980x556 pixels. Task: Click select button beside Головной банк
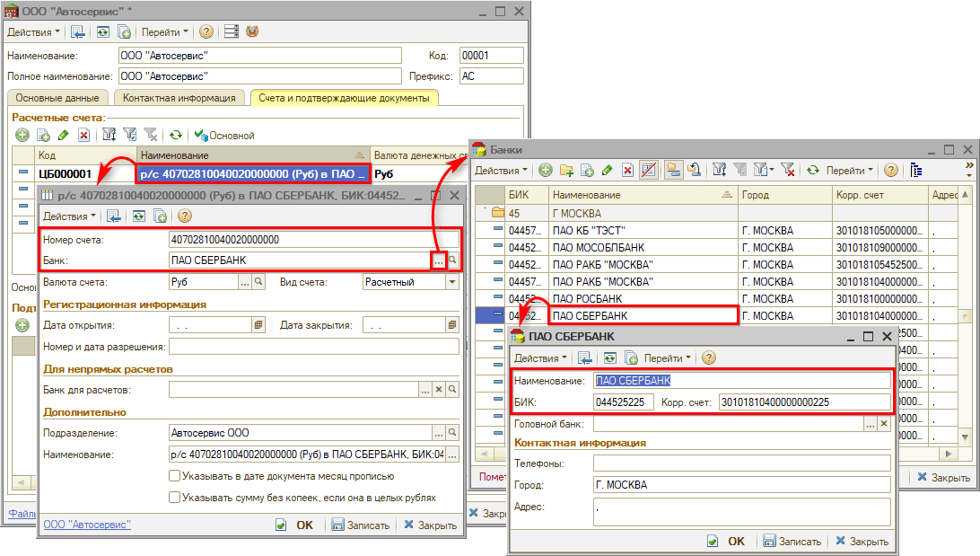[x=870, y=424]
